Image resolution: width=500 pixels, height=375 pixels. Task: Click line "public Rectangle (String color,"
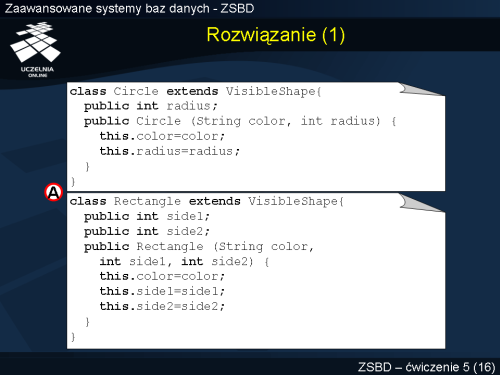pos(199,247)
